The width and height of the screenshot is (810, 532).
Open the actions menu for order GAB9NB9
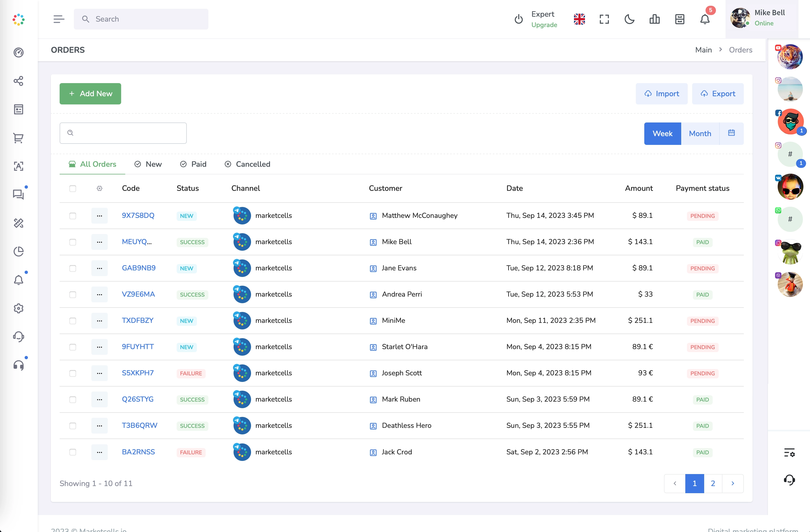(x=99, y=268)
